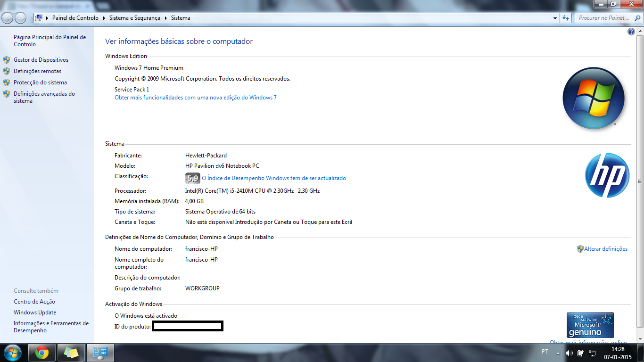Click the 'Ver informações básicas sobre o computador' heading

pyautogui.click(x=179, y=41)
